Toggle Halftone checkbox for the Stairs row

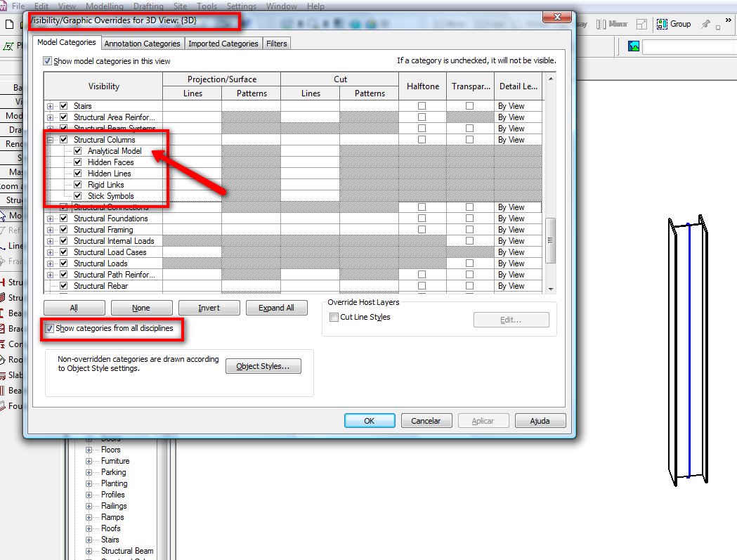point(422,106)
